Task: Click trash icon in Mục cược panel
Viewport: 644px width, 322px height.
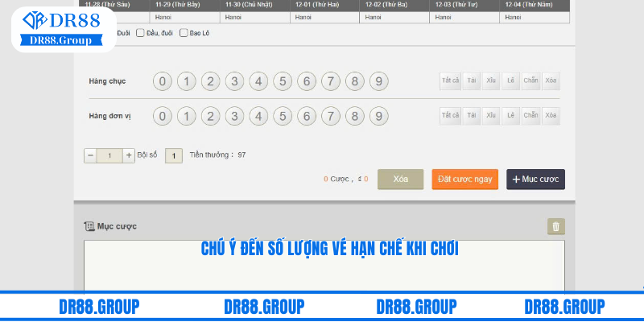Action: pos(556,227)
